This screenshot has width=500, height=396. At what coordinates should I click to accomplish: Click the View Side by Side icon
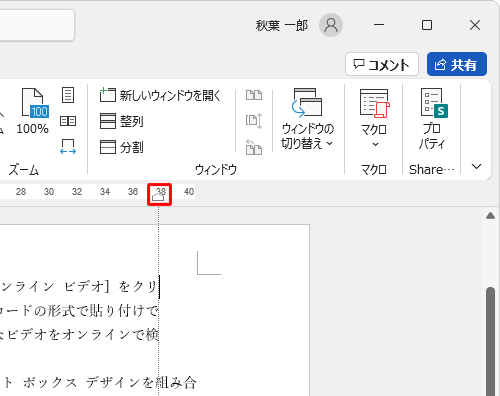[x=254, y=95]
